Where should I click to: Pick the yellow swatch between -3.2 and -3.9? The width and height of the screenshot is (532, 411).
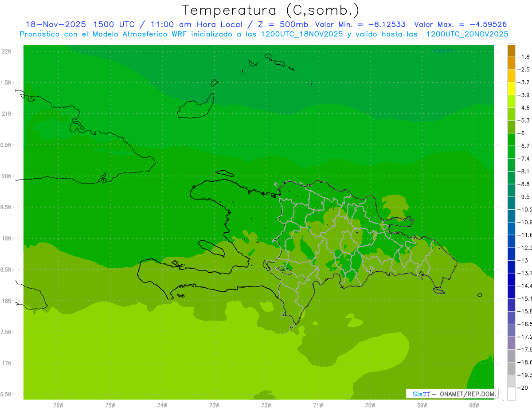coord(511,89)
